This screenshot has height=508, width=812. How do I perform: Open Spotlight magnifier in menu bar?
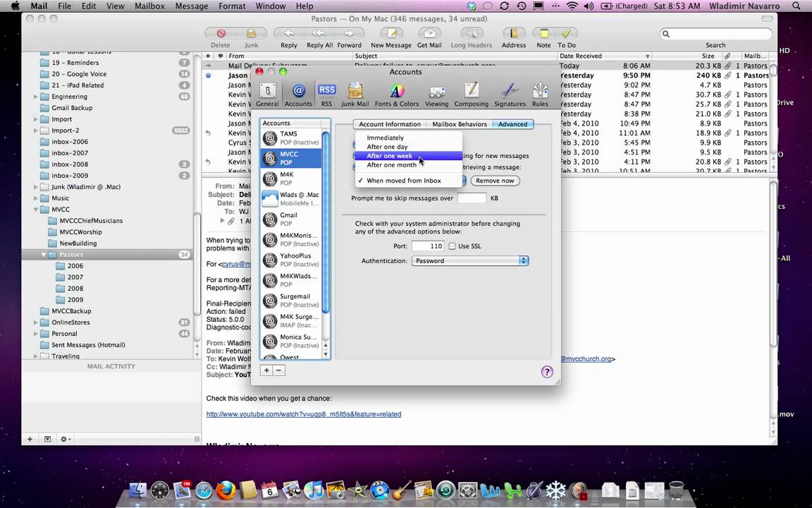[796, 6]
